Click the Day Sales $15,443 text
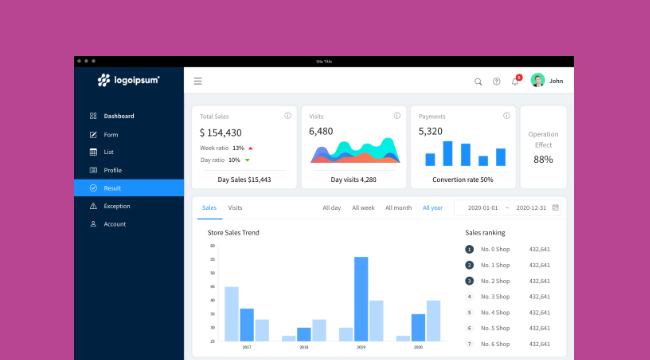The width and height of the screenshot is (650, 360). (244, 180)
